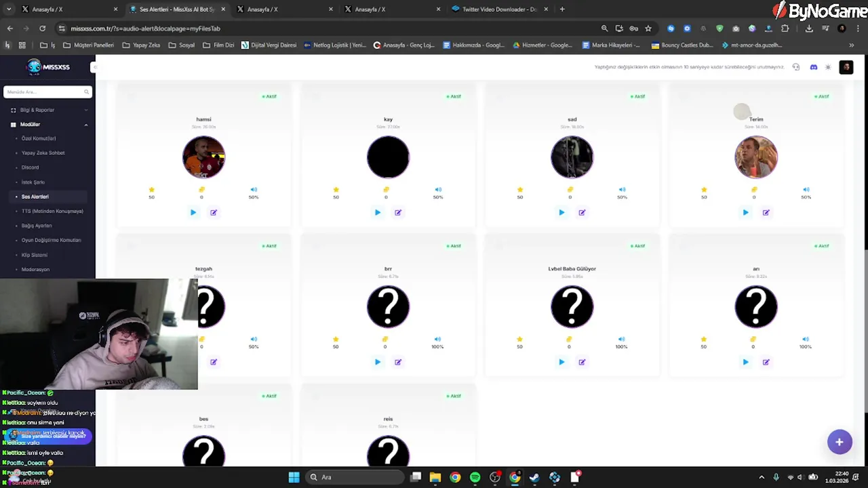
Task: Open the user profile avatar in the page header
Action: [x=846, y=67]
